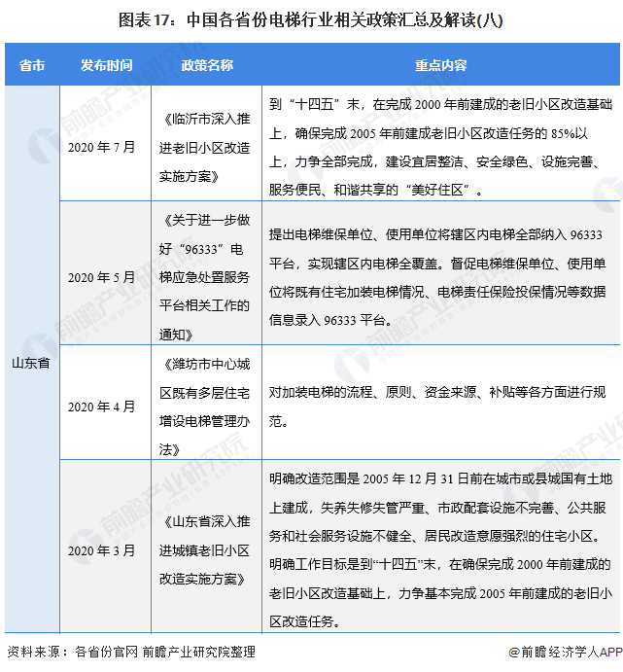Select the 2020年4月 date cell
This screenshot has height=672, width=623.
click(x=102, y=406)
